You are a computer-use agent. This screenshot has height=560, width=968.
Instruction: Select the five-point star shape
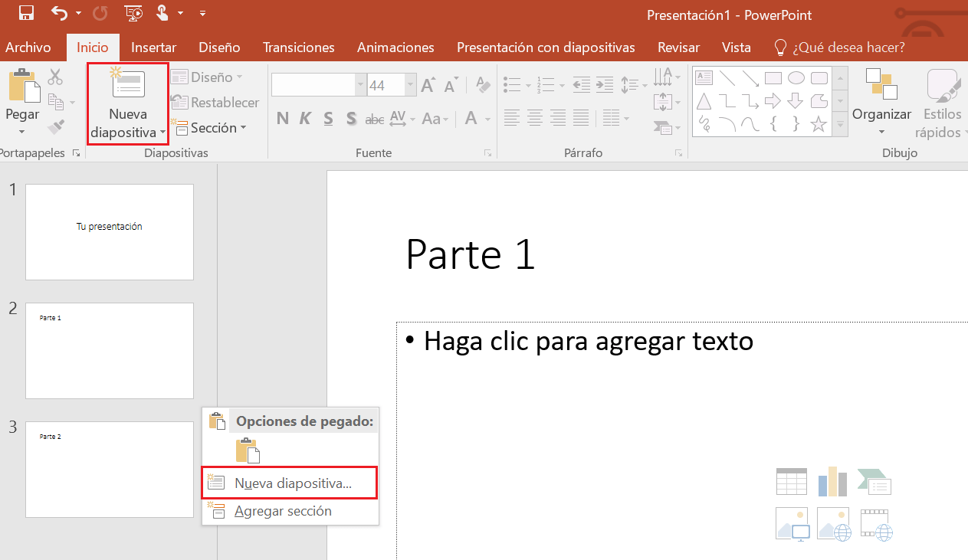[x=819, y=123]
